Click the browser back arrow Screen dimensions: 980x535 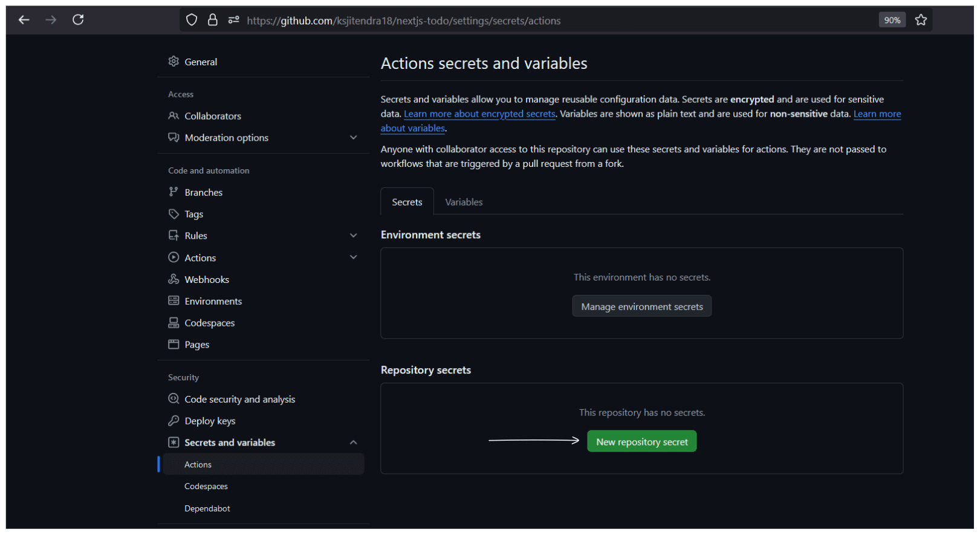[24, 20]
